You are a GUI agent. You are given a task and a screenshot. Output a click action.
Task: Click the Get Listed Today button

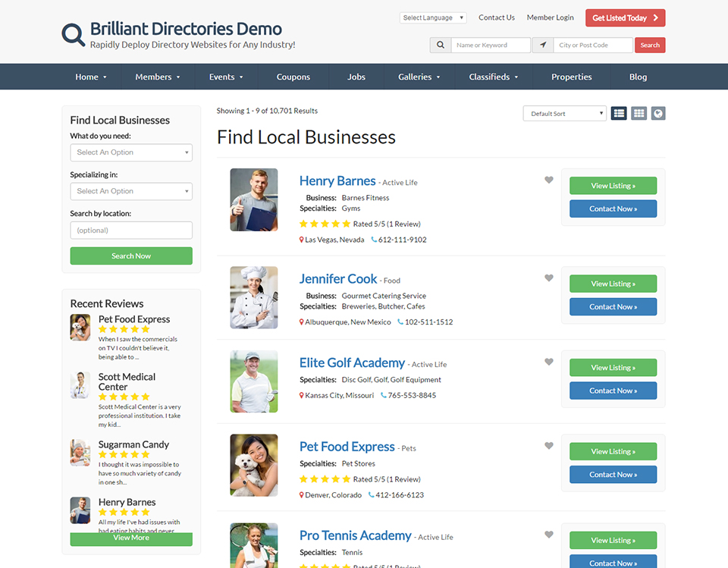pos(625,18)
